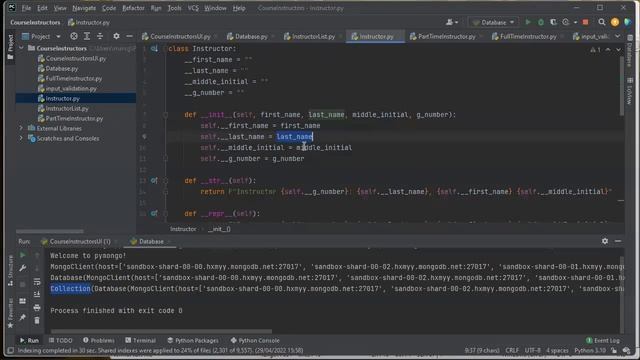Run with coverage toolbar icon
Viewport: 640px width, 360px height.
[553, 22]
